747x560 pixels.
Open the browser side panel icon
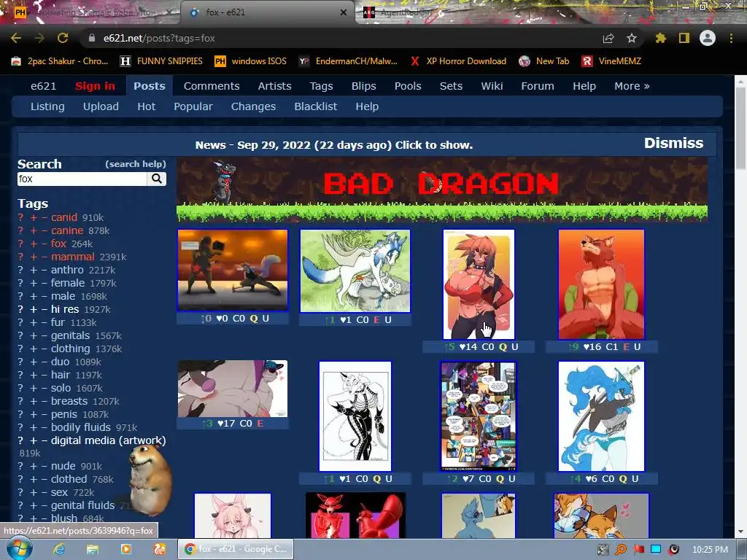[x=684, y=38]
